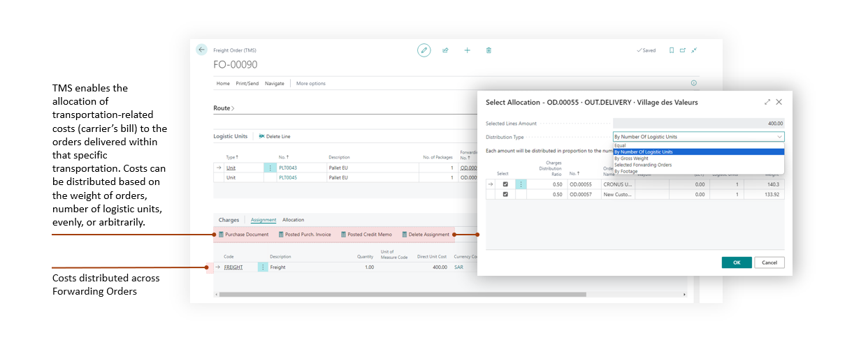Click the bookmark icon near Saved

click(671, 50)
